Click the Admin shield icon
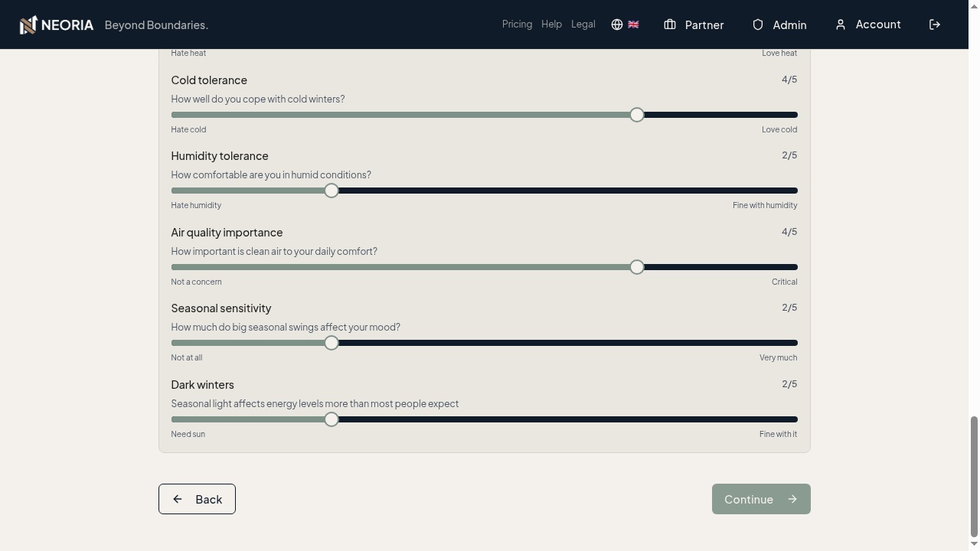980x551 pixels. coord(758,24)
